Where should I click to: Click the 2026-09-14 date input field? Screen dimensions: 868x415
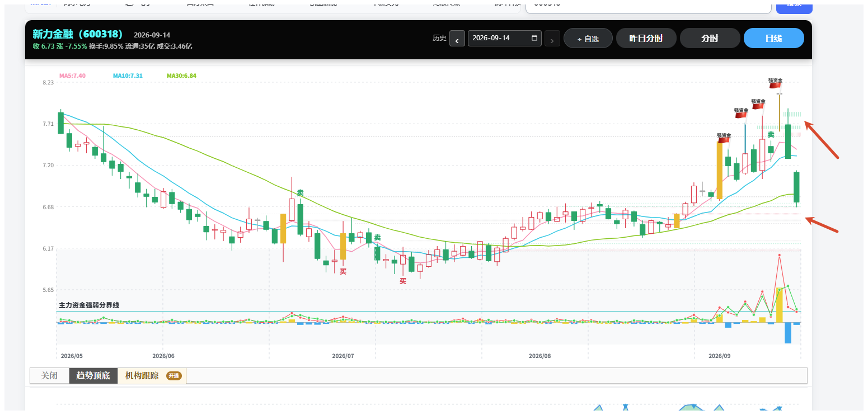tap(504, 38)
